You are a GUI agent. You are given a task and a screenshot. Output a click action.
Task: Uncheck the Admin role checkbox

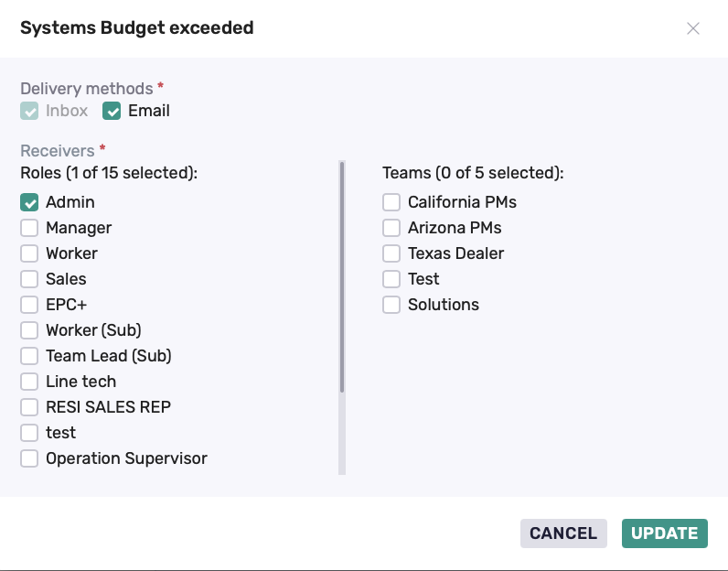coord(29,202)
